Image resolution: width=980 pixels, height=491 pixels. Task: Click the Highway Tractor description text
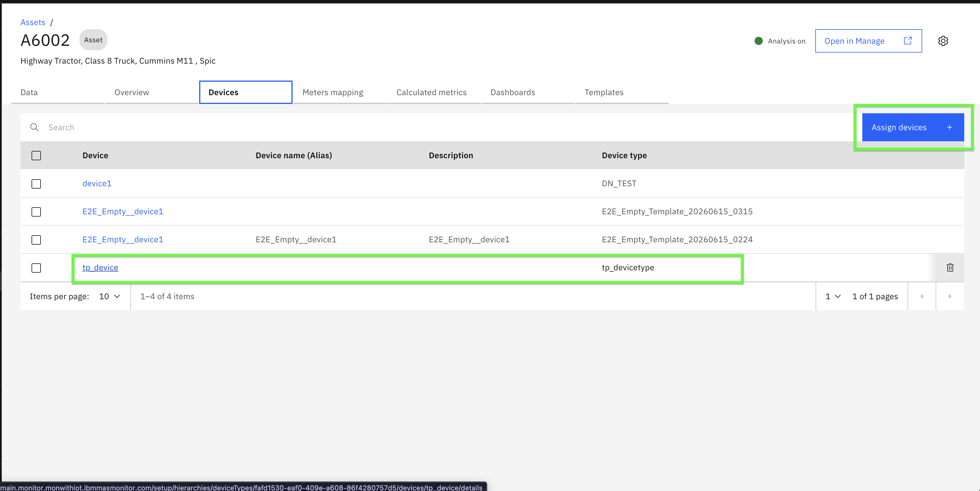(118, 61)
